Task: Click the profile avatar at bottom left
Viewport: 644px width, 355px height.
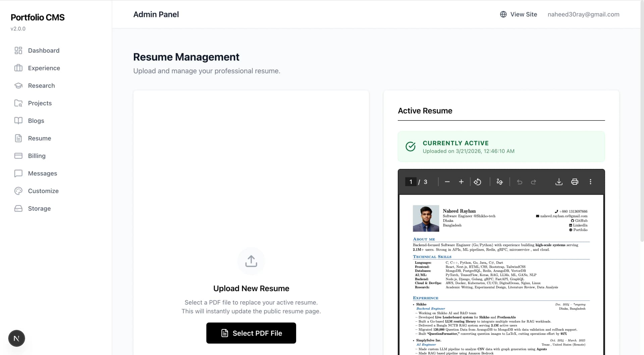Action: [x=16, y=338]
